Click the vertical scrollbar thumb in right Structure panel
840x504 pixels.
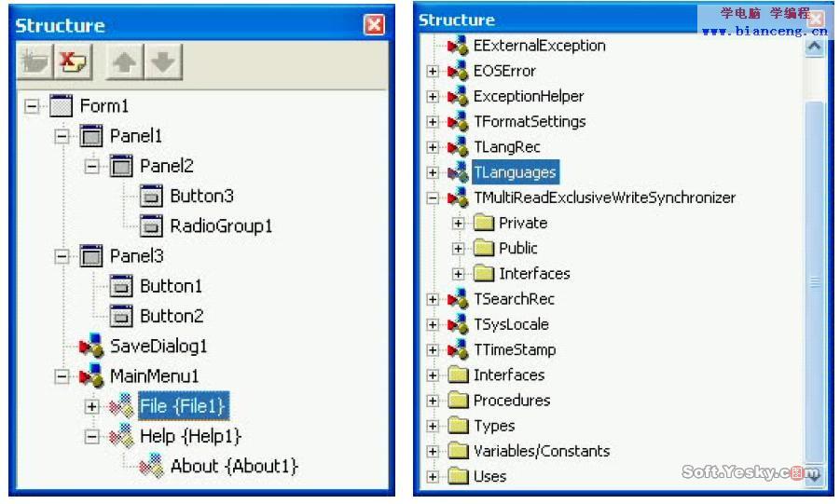pyautogui.click(x=814, y=281)
